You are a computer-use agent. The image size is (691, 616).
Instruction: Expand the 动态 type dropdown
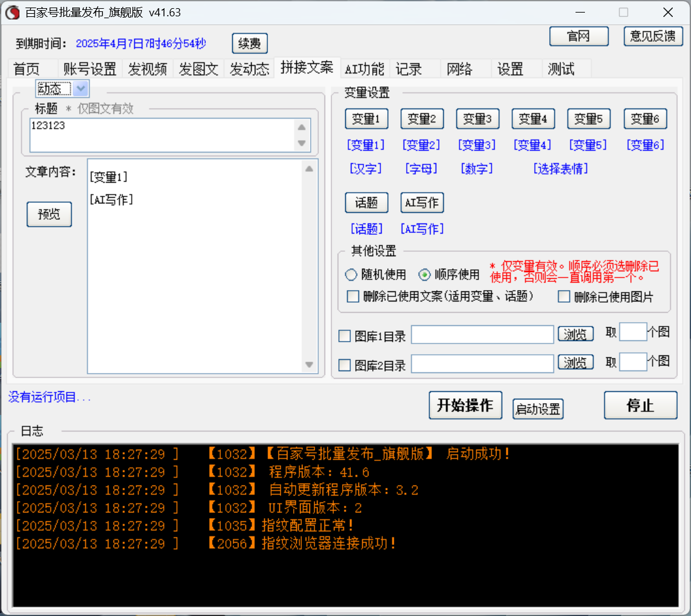pyautogui.click(x=80, y=89)
